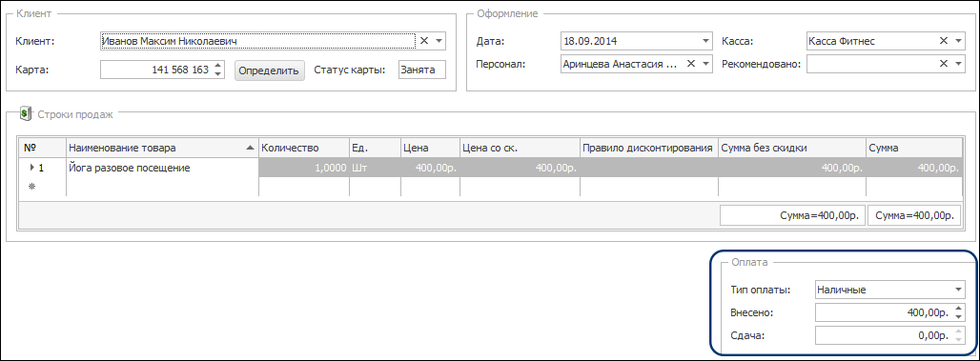980x361 pixels.
Task: Decrease the card number with down arrow
Action: [217, 74]
